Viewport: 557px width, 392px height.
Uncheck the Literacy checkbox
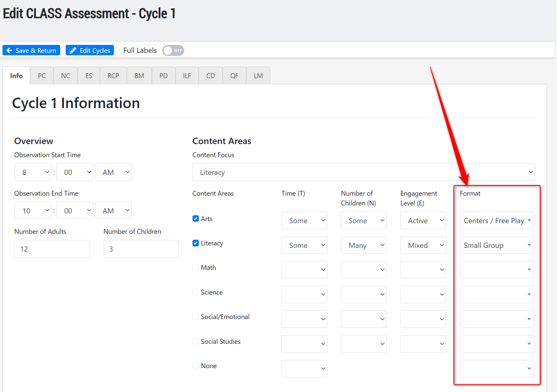pos(196,243)
